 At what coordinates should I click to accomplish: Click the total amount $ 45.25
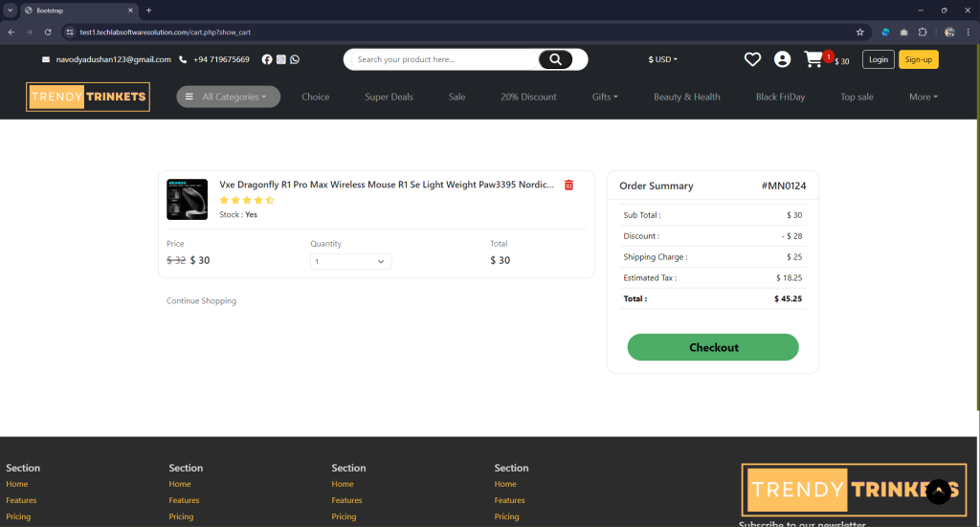tap(789, 298)
